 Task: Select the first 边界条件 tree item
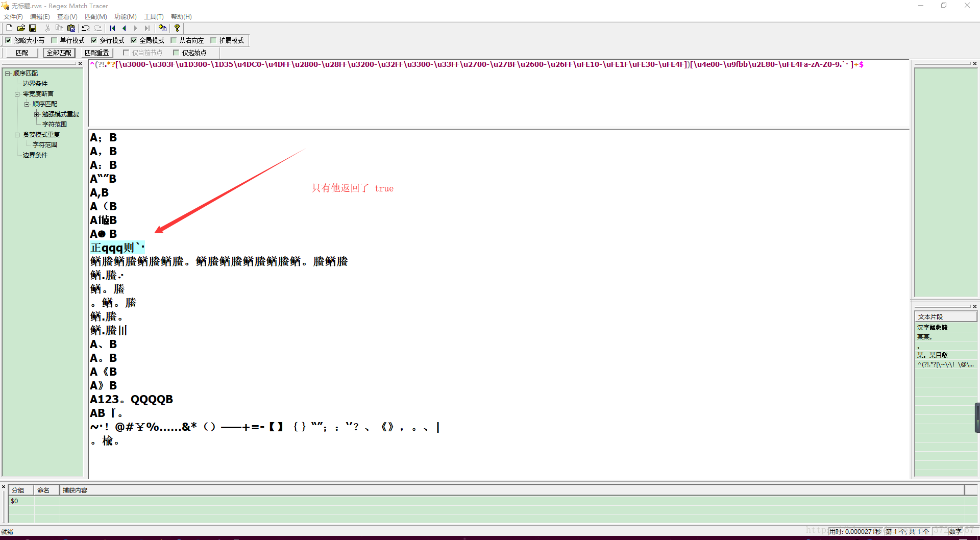(x=35, y=84)
